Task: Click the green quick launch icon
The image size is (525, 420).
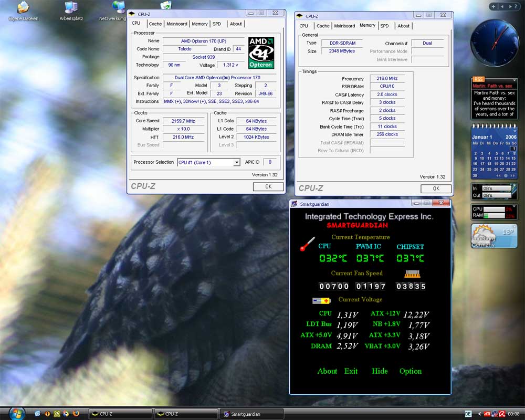Action: coord(57,414)
